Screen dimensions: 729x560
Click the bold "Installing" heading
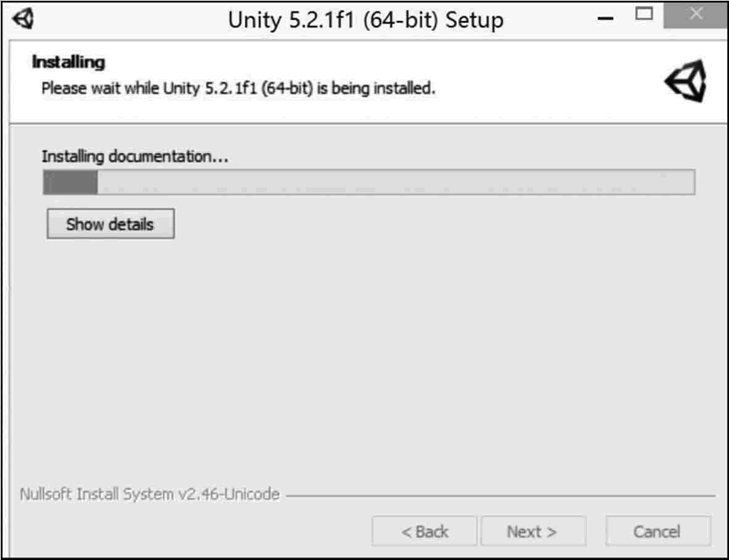68,63
